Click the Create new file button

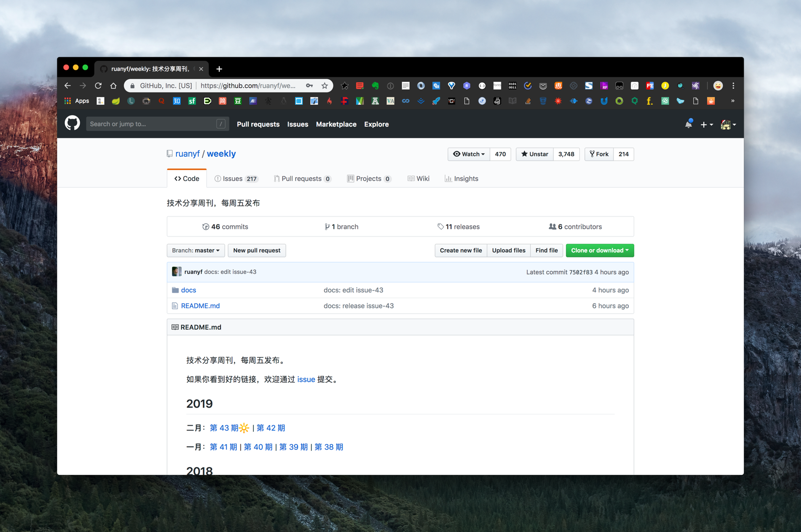click(460, 250)
